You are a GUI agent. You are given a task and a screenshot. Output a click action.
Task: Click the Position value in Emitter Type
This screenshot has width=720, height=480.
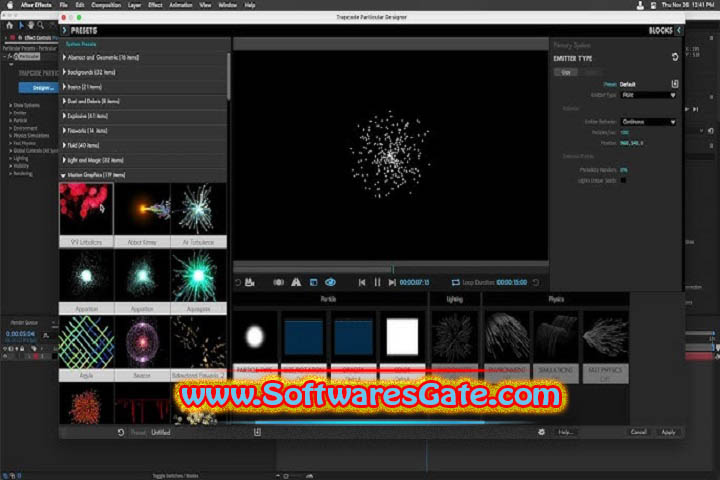(631, 143)
